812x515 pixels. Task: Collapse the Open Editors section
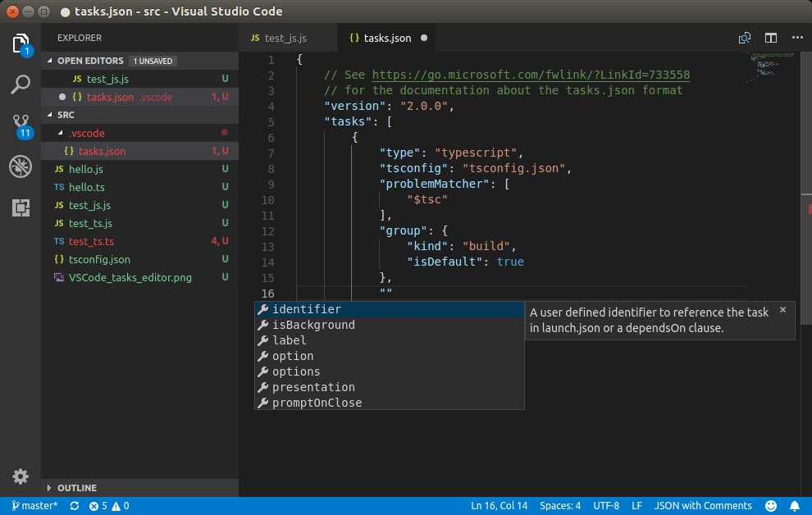pos(50,61)
